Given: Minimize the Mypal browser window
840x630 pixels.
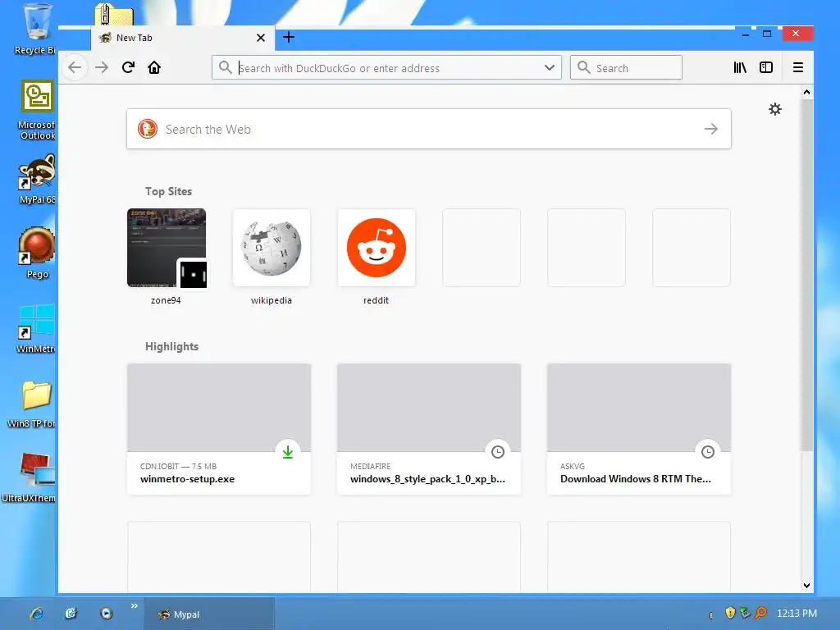Looking at the screenshot, I should click(x=745, y=34).
